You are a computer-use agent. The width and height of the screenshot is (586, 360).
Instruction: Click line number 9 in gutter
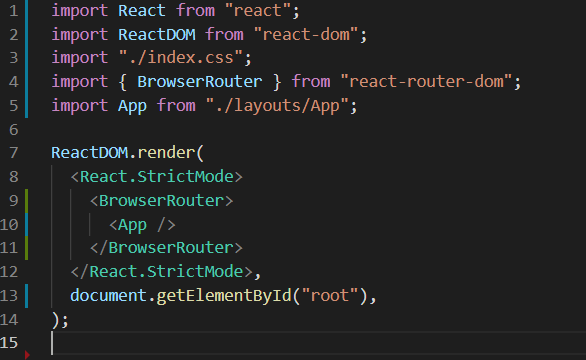(x=13, y=201)
